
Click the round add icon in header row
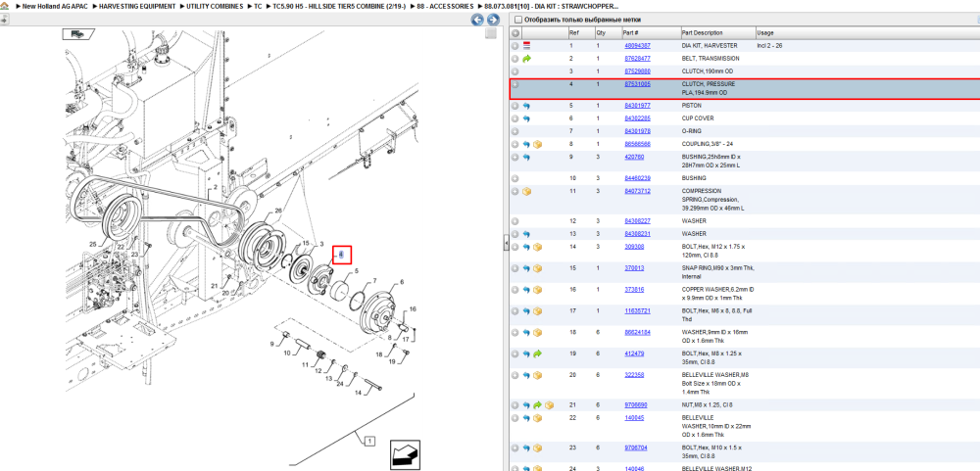click(x=515, y=32)
